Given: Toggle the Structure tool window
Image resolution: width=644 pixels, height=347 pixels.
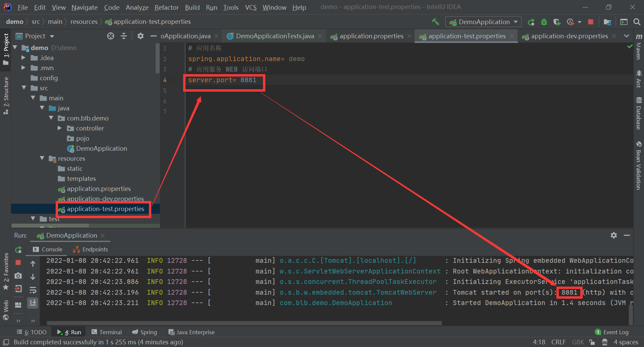Looking at the screenshot, I should coord(6,95).
